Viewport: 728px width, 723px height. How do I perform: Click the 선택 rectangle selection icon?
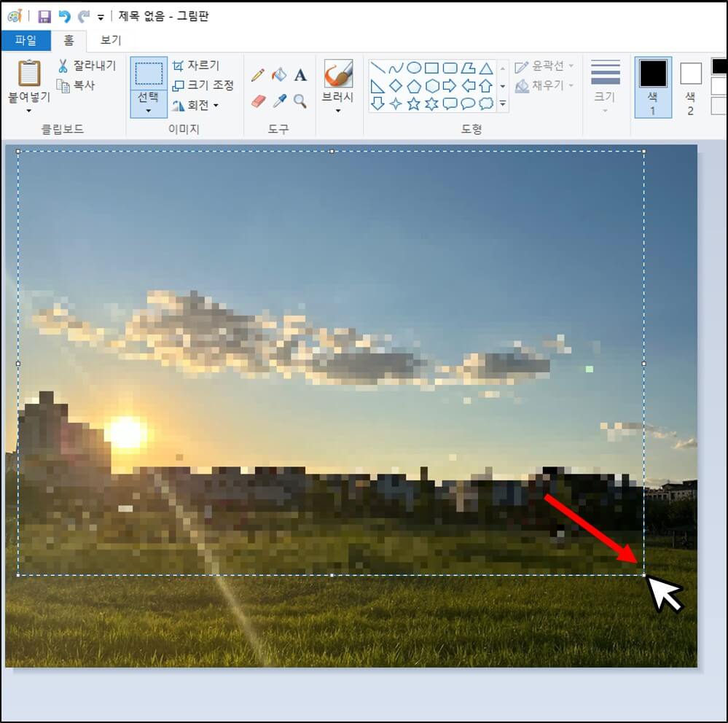[149, 74]
